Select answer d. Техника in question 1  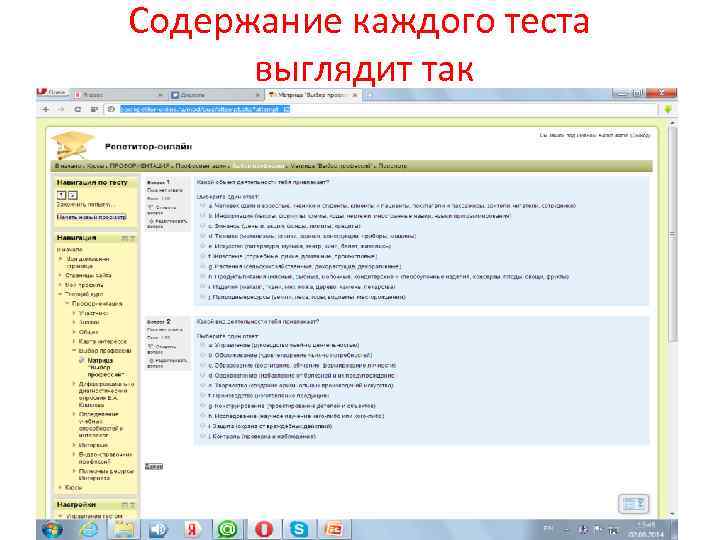[x=202, y=236]
